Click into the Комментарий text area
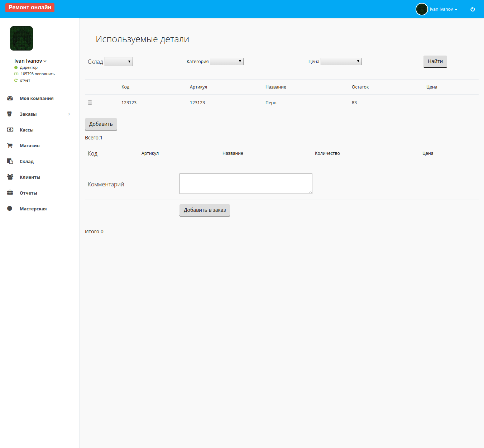 246,184
